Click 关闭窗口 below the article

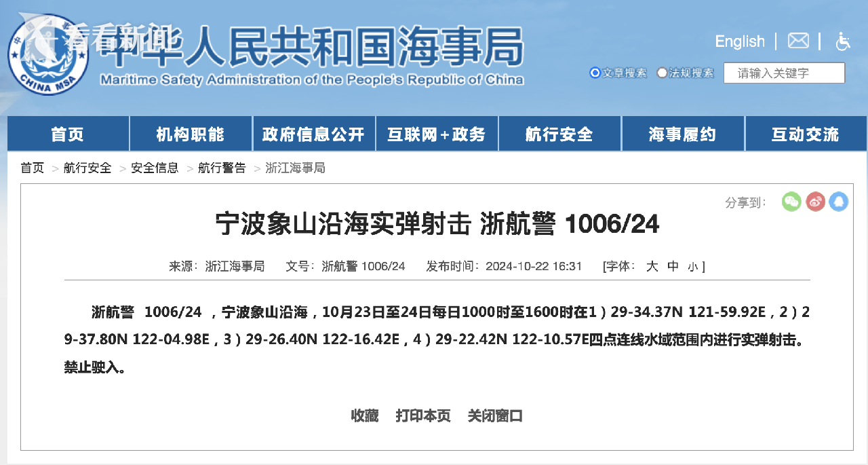pos(495,415)
